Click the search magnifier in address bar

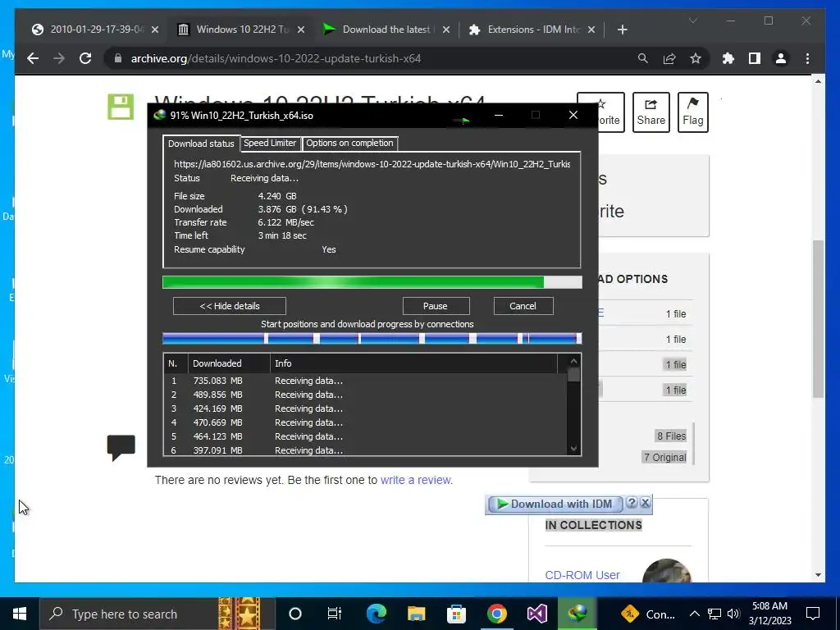point(642,58)
